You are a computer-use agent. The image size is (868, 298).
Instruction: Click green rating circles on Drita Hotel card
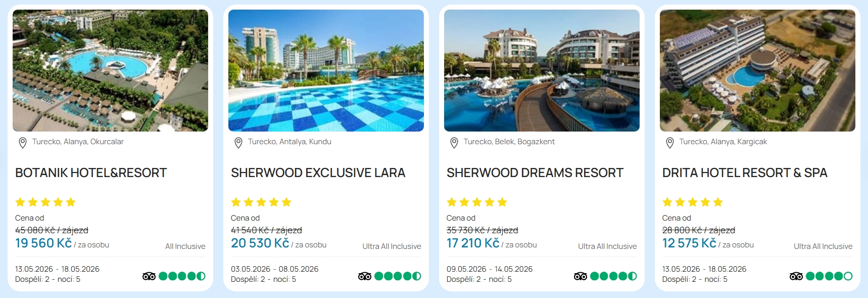[829, 276]
